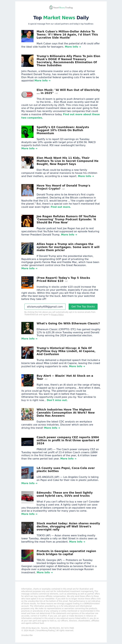Viewport: 122px width, 644px height.
Task: Open the cannabis consumption article image
Action: click(x=27, y=414)
